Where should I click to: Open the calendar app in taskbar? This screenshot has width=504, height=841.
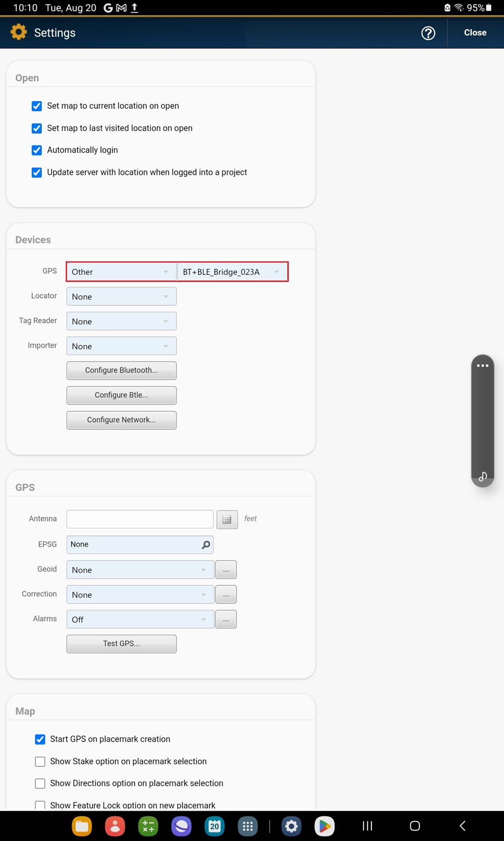pos(215,826)
